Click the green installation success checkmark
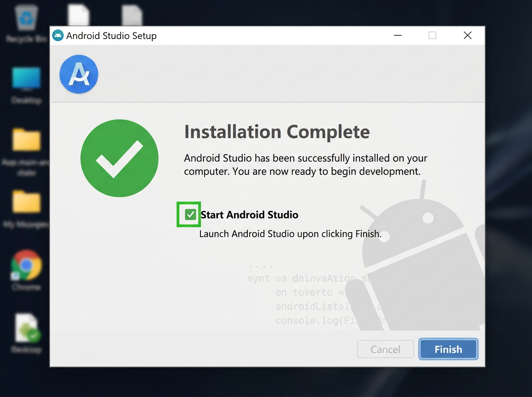The width and height of the screenshot is (532, 397). click(x=119, y=158)
